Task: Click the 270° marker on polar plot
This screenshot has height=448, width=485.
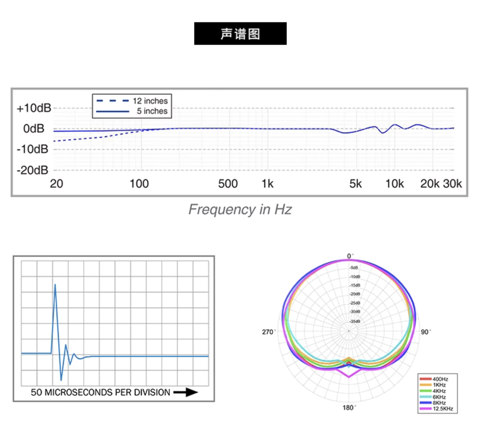Action: click(x=268, y=332)
